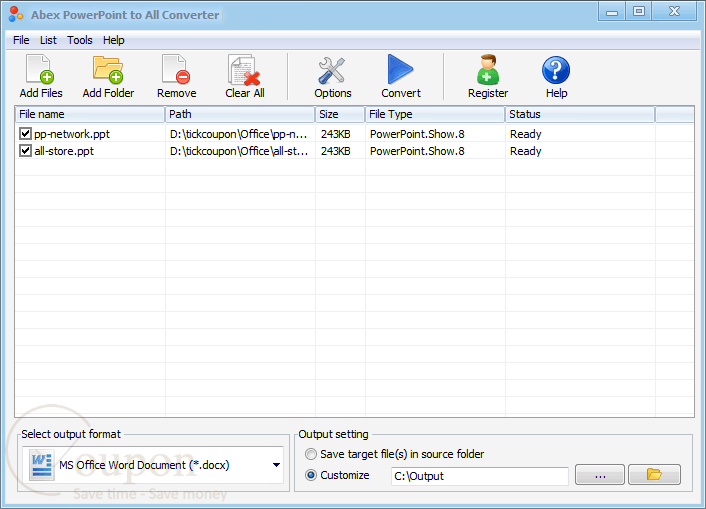Sort by File Type column header

click(x=435, y=114)
